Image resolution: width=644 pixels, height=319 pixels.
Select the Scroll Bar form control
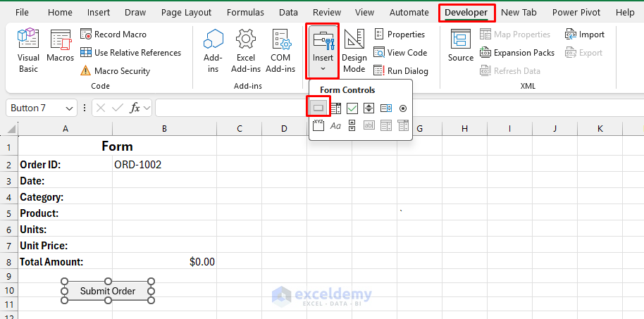[352, 125]
